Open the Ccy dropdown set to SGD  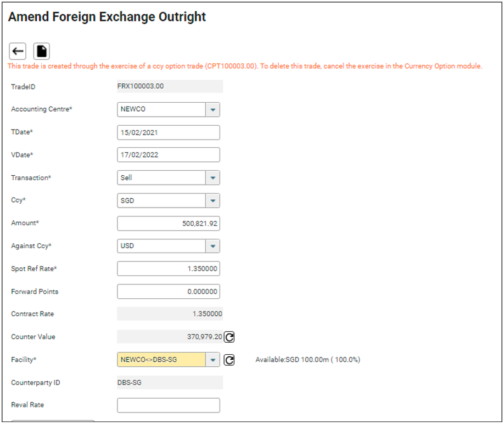click(213, 201)
